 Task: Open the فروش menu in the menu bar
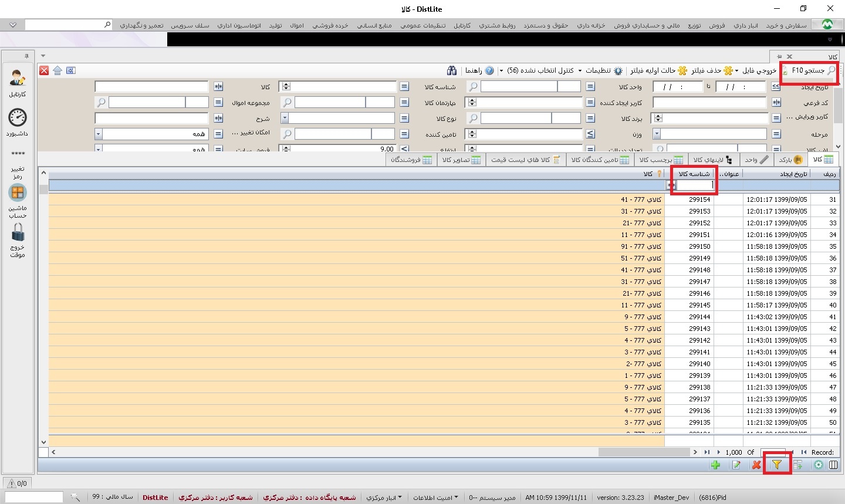tap(716, 25)
